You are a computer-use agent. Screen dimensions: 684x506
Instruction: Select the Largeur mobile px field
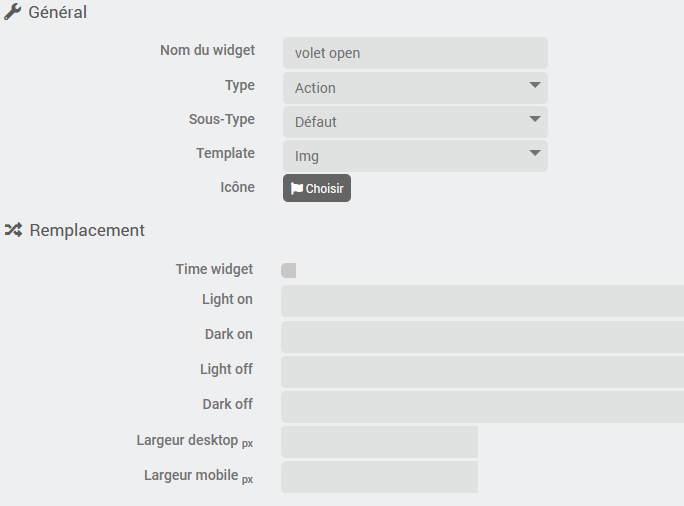(379, 476)
